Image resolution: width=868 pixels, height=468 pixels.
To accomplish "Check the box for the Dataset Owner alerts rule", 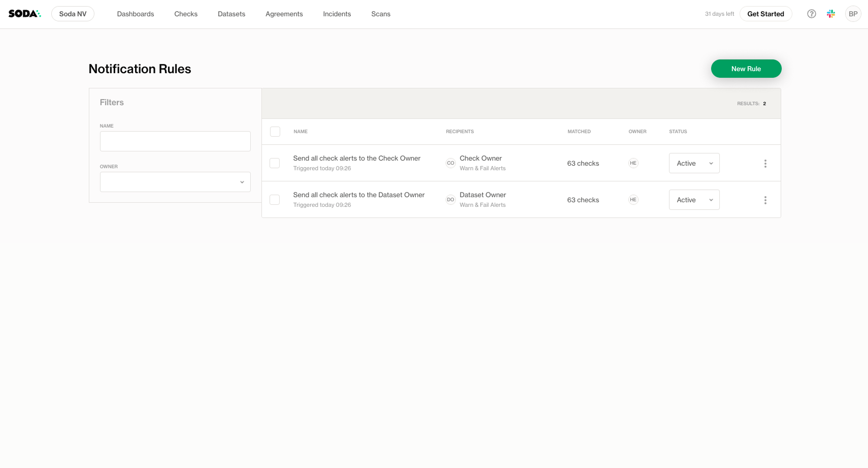I will pos(275,200).
